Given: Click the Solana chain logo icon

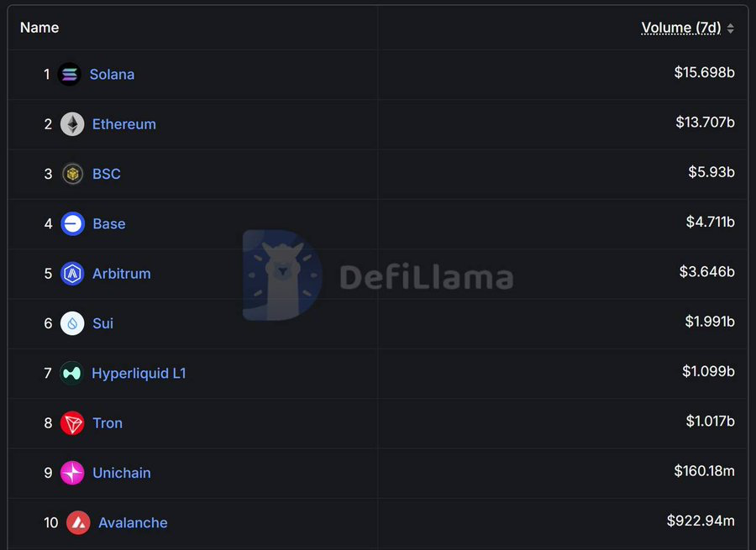Looking at the screenshot, I should pyautogui.click(x=70, y=74).
